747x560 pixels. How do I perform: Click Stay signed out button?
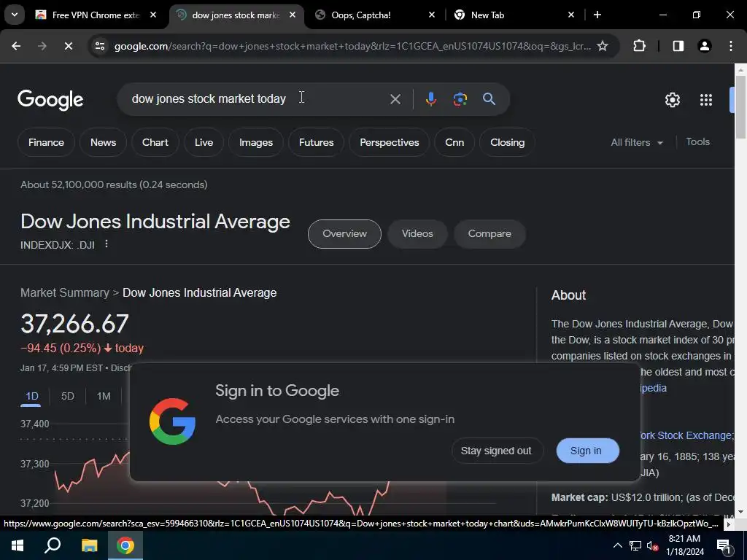[x=496, y=451]
